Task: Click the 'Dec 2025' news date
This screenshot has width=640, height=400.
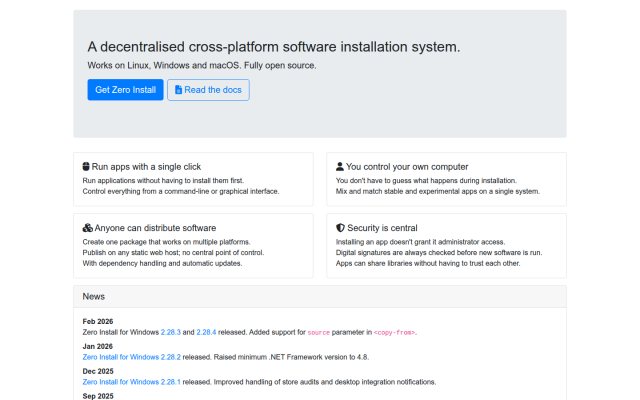Action: tap(98, 371)
